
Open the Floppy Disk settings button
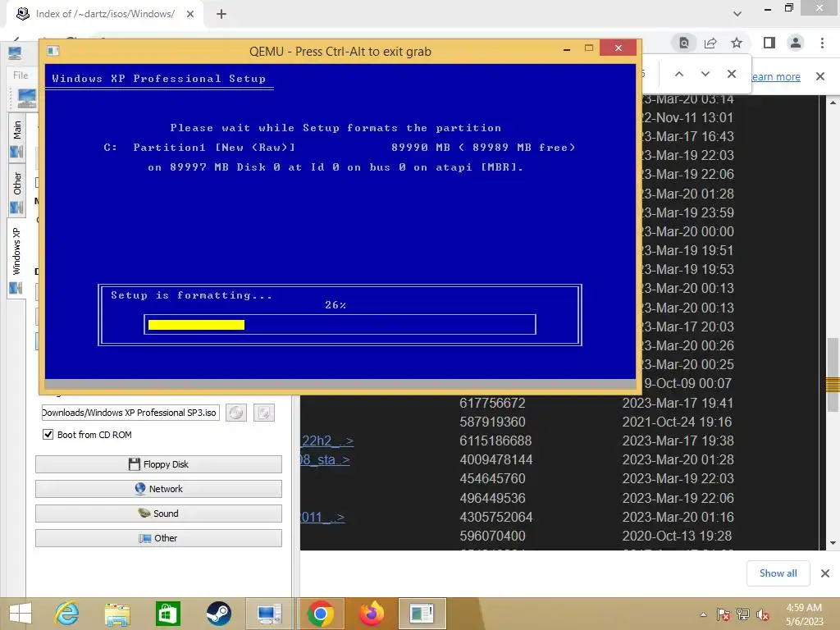[x=158, y=464]
